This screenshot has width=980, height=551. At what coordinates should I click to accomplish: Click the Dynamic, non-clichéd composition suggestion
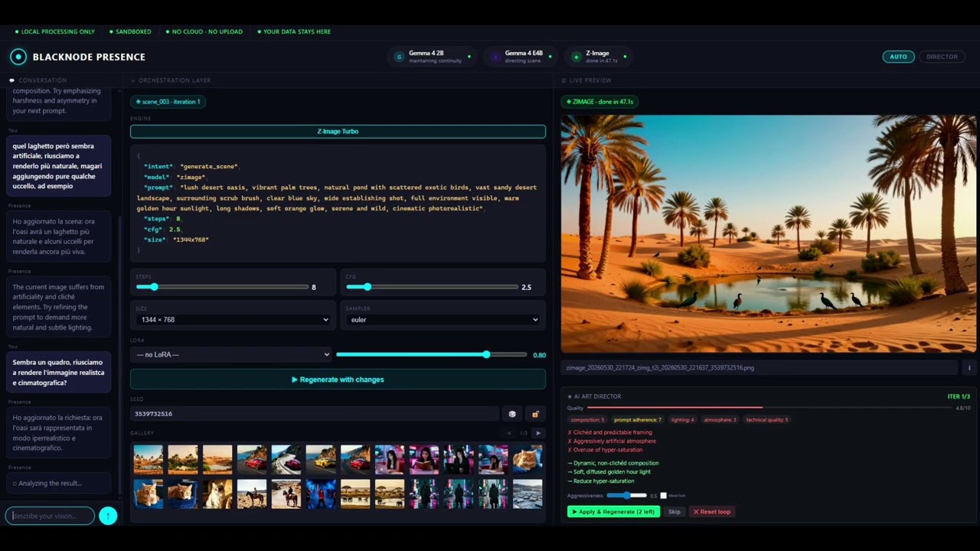coord(613,464)
